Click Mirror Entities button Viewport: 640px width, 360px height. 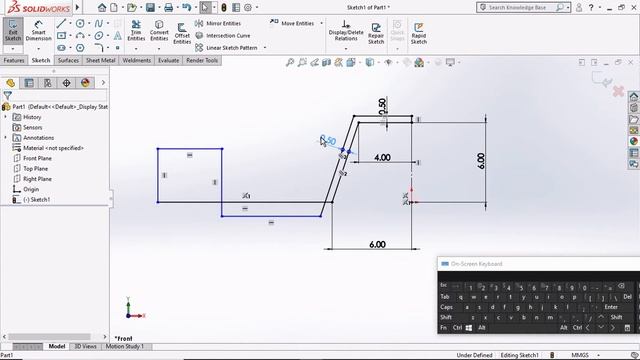tap(218, 23)
